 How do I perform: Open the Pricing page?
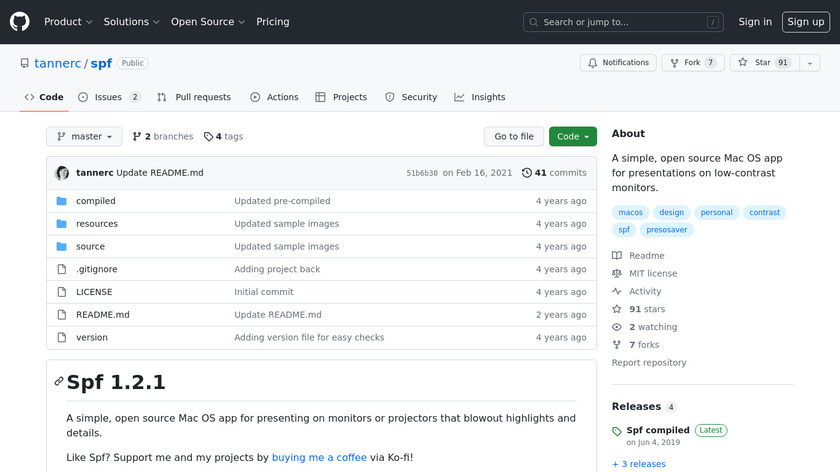tap(273, 22)
